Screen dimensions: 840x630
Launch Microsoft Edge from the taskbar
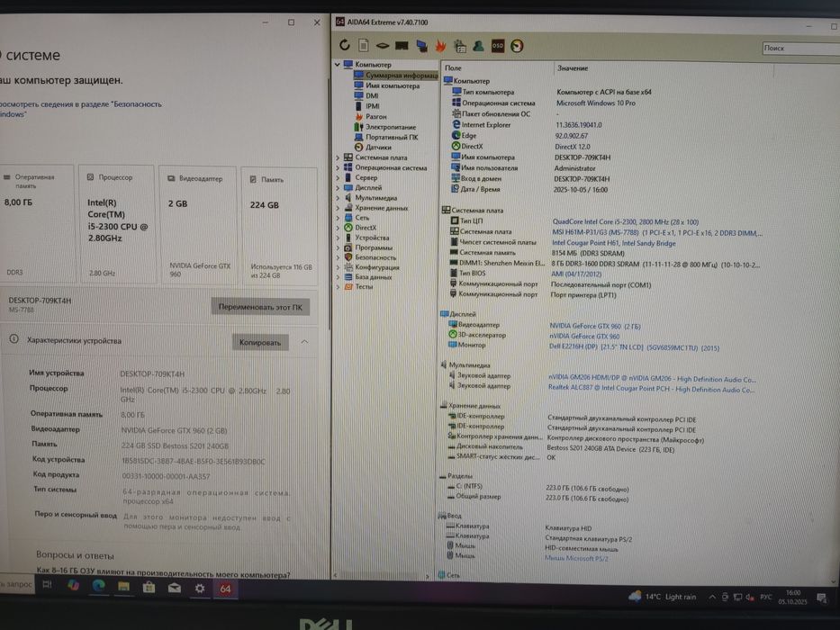[98, 586]
